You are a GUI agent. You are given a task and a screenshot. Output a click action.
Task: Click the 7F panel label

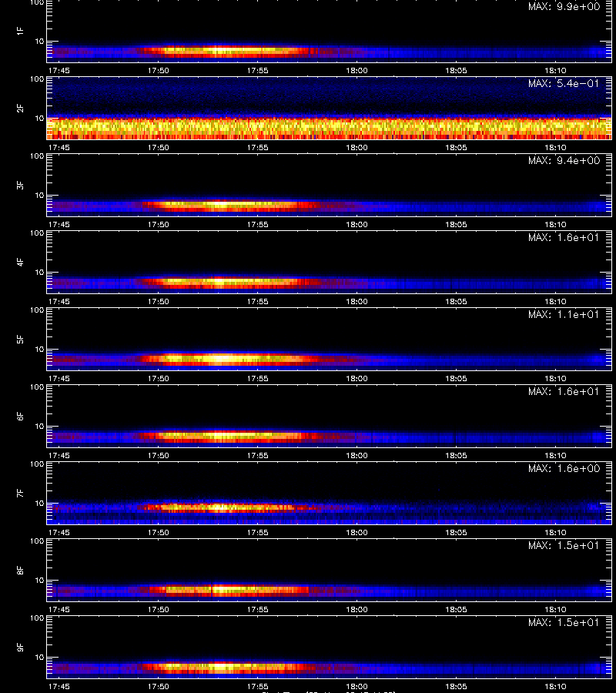(20, 494)
